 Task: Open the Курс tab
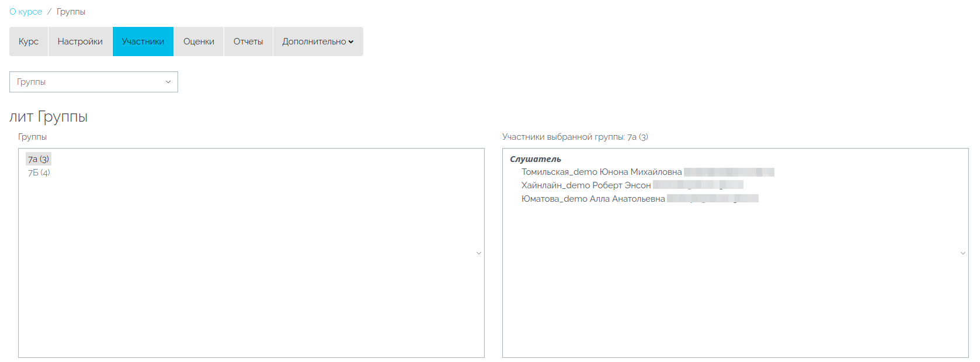click(29, 42)
